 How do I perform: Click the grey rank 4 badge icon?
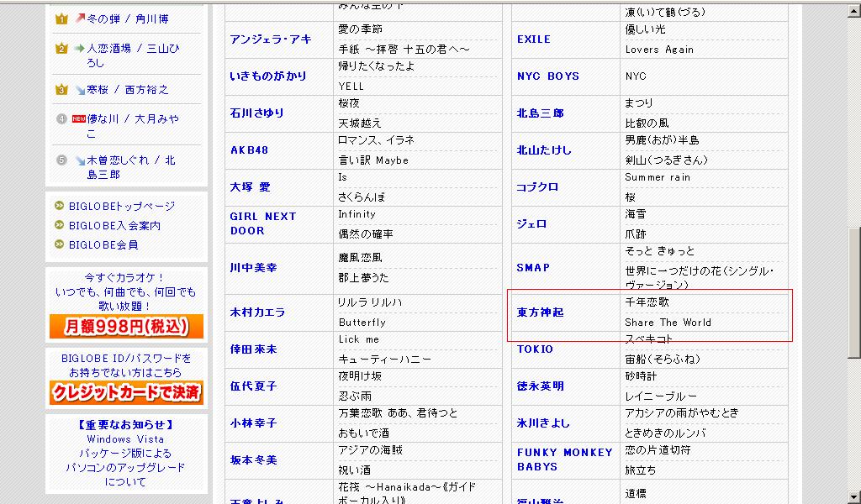pos(61,119)
